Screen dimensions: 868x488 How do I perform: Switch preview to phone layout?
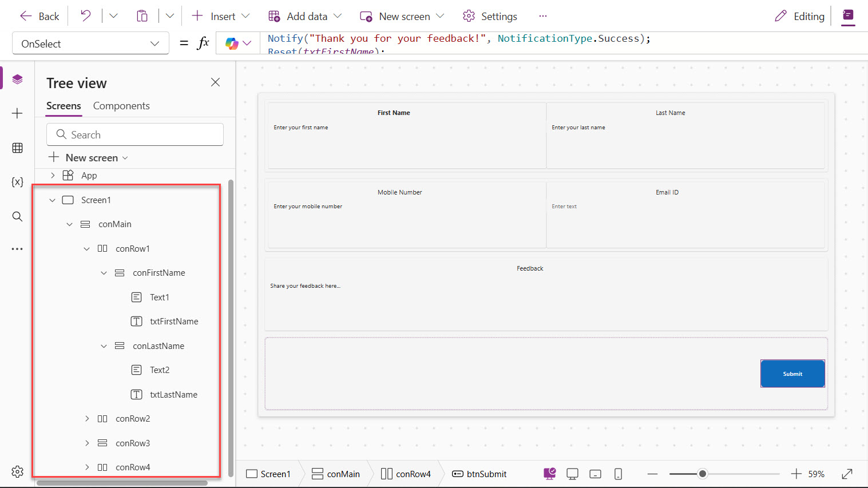(617, 474)
